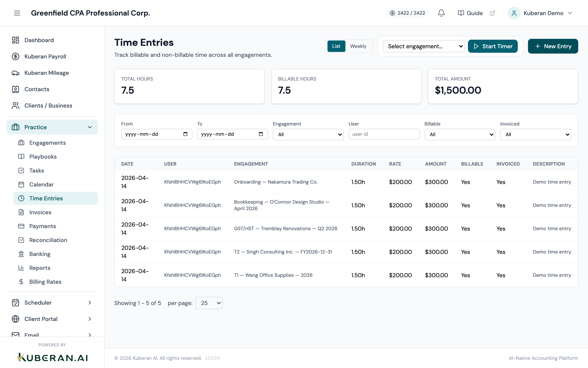Click the Contacts badge icon
Image resolution: width=588 pixels, height=368 pixels.
click(x=16, y=89)
